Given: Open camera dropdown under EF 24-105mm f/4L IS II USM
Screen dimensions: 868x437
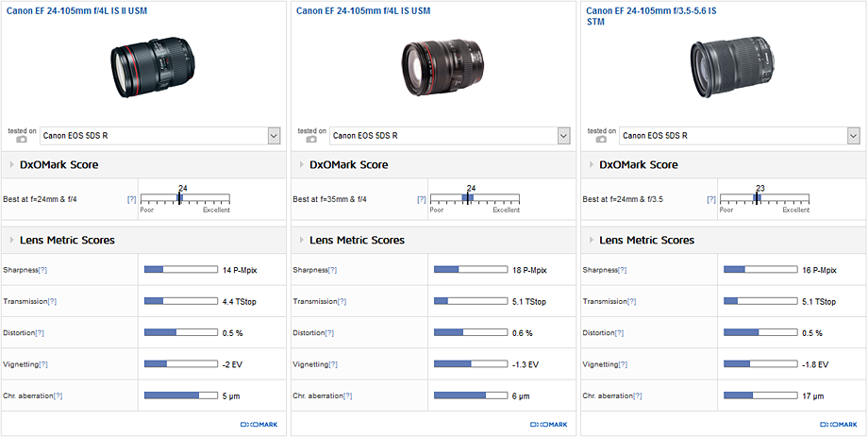Looking at the screenshot, I should coord(160,136).
